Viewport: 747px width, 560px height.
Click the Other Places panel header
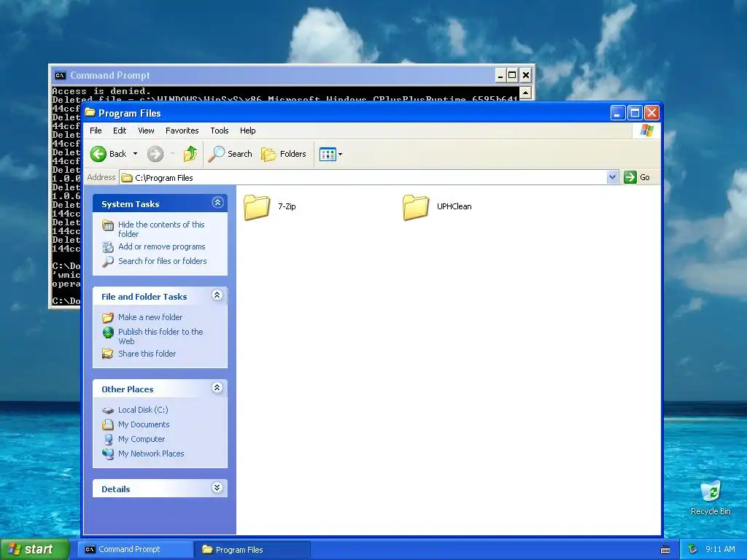160,389
